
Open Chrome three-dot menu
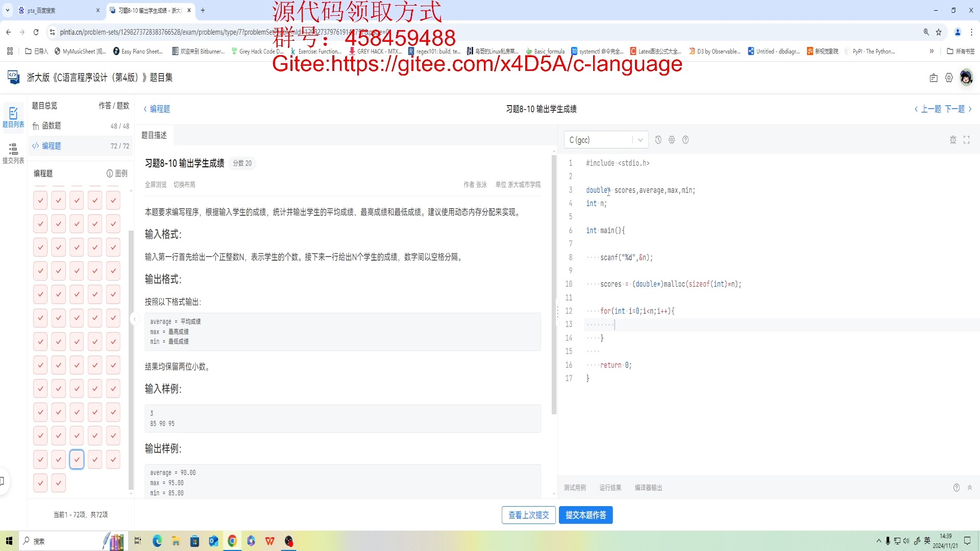coord(971,32)
